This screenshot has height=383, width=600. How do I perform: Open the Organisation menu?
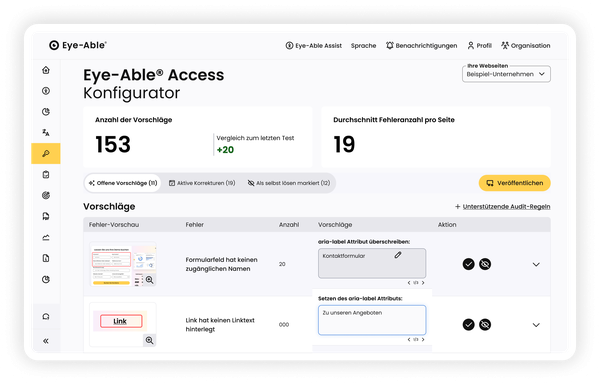[x=526, y=46]
